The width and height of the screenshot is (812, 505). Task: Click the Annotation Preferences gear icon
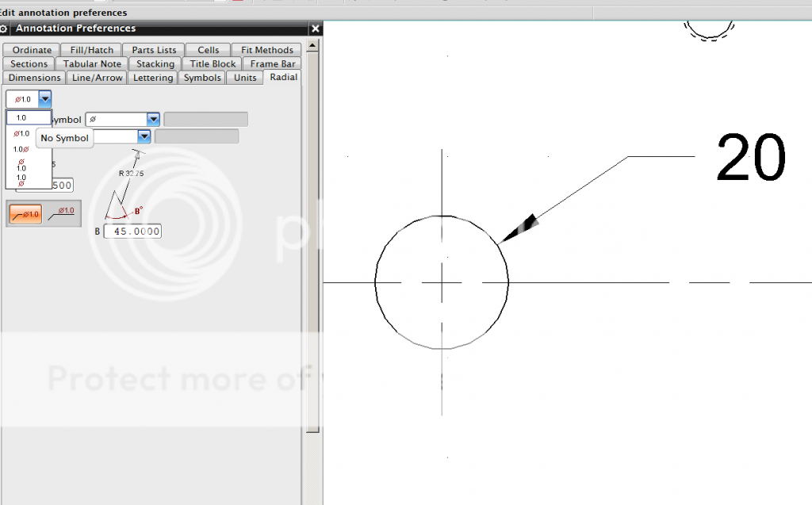click(4, 29)
